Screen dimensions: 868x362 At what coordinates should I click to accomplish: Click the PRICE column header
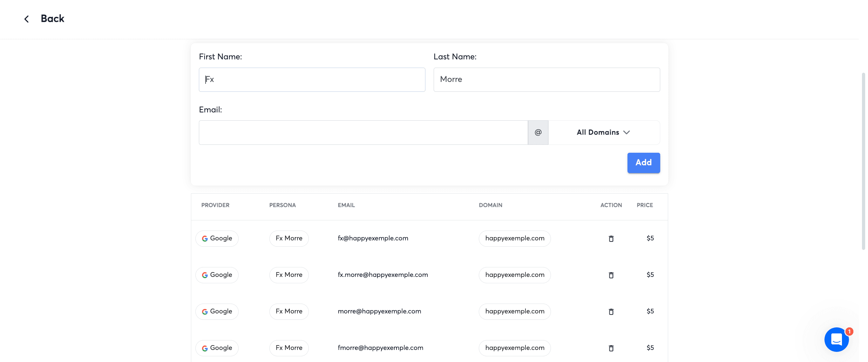(645, 205)
